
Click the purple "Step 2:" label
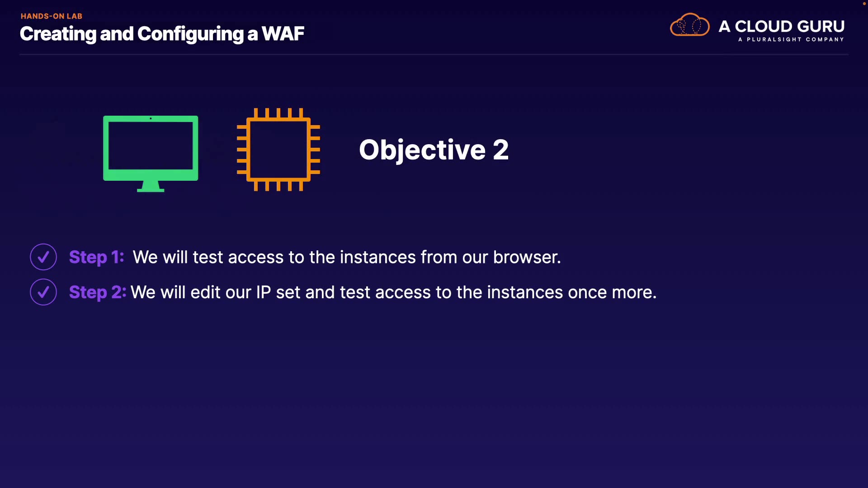point(97,292)
